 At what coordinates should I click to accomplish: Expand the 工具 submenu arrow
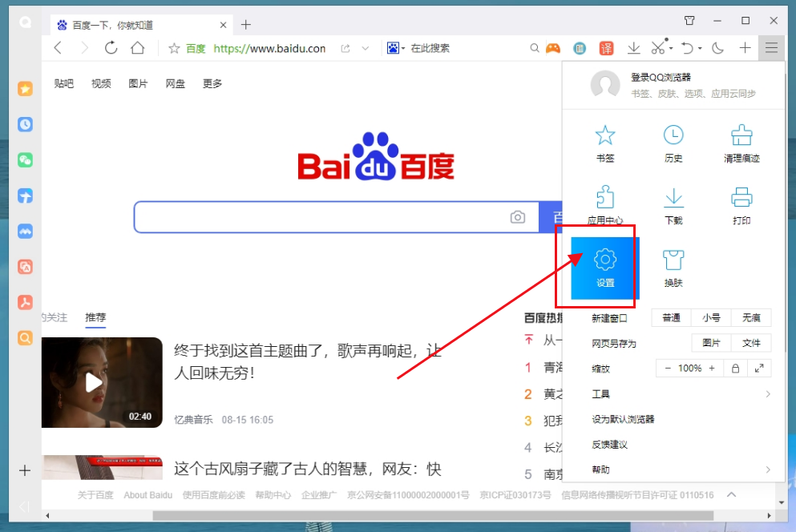point(768,394)
